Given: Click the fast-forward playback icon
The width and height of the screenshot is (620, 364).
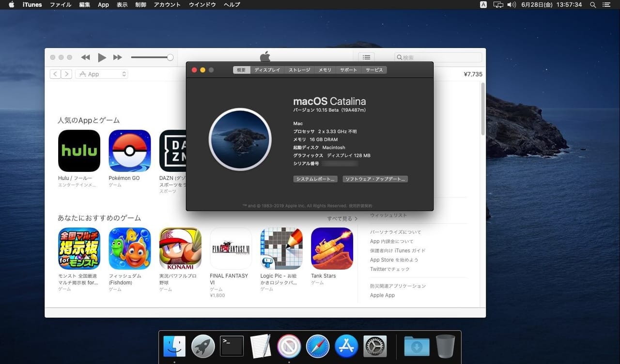Looking at the screenshot, I should click(118, 57).
